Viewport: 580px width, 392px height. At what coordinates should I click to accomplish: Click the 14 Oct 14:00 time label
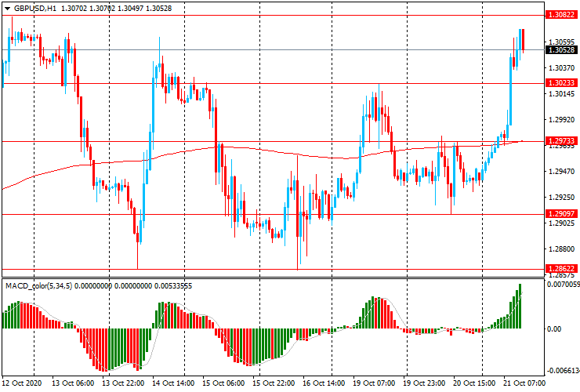(x=173, y=383)
